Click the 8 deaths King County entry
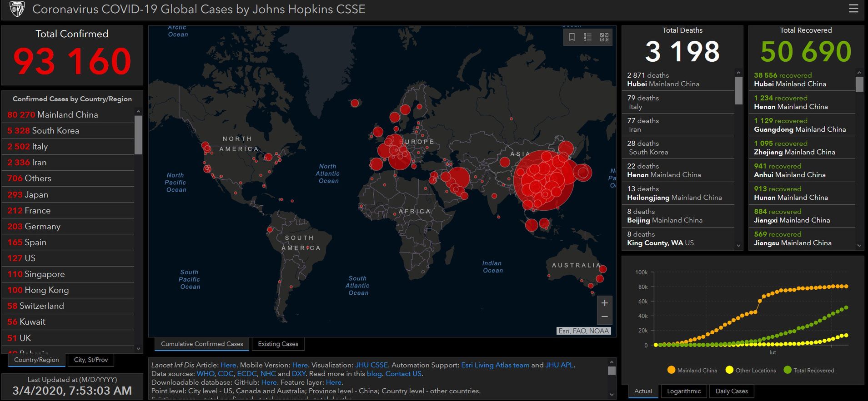Image resolution: width=868 pixels, height=401 pixels. click(678, 238)
